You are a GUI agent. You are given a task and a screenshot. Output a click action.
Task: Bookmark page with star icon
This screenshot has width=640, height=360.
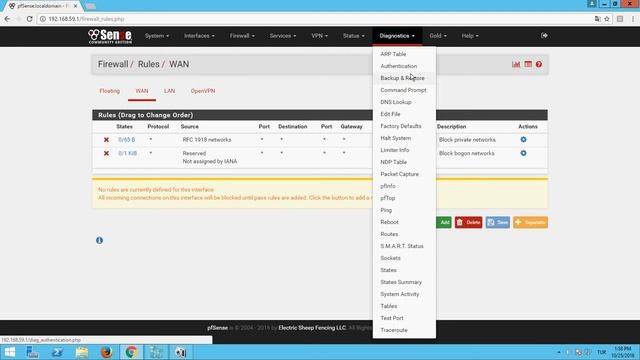[x=607, y=19]
